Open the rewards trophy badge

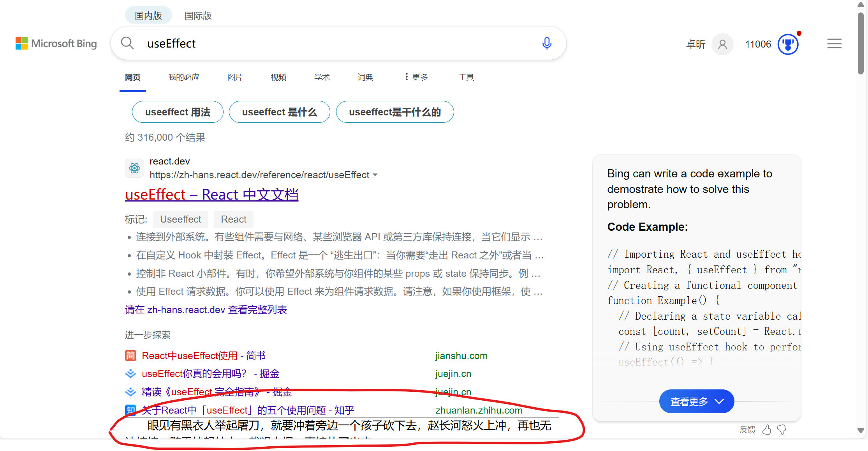click(x=788, y=44)
